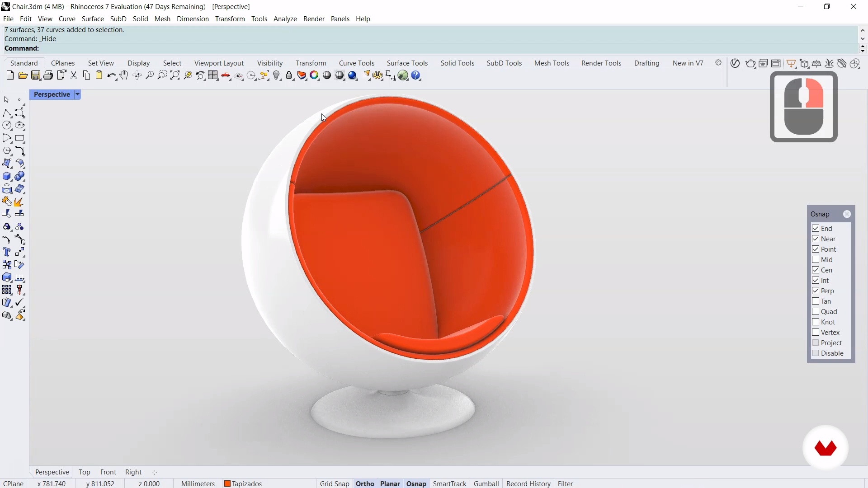Image resolution: width=868 pixels, height=488 pixels.
Task: Cut selection with the scissors icon
Action: tap(74, 75)
